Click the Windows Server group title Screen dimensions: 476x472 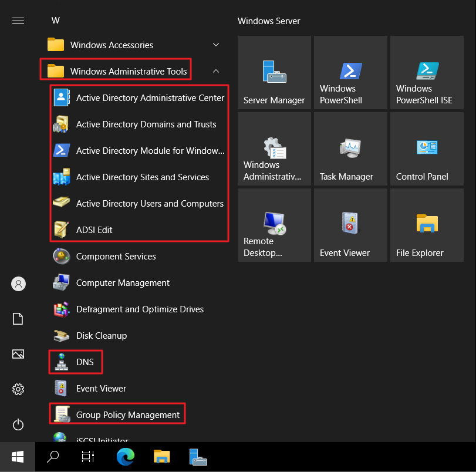tap(269, 21)
